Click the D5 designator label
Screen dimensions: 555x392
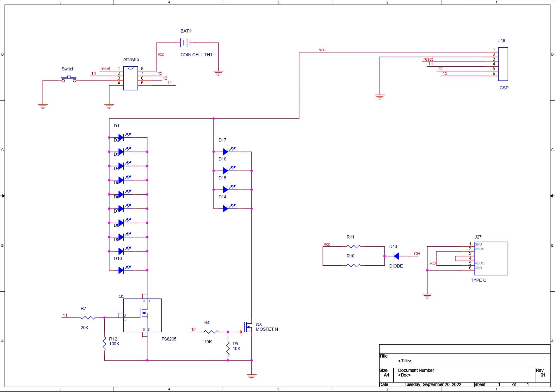click(116, 183)
